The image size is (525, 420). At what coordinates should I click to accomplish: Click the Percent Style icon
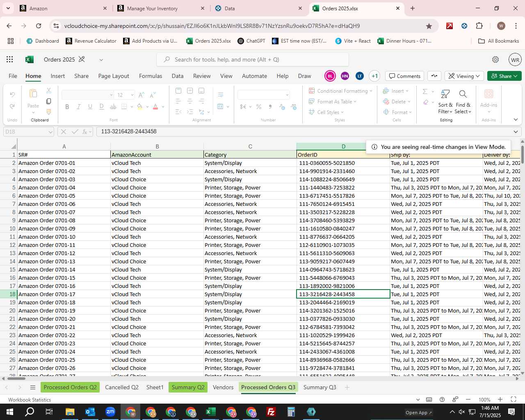tap(259, 107)
